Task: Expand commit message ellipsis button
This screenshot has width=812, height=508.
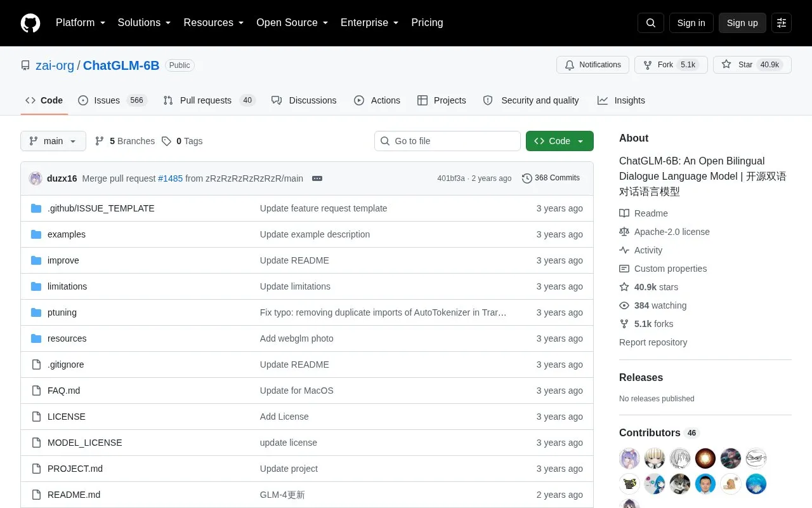Action: coord(317,178)
